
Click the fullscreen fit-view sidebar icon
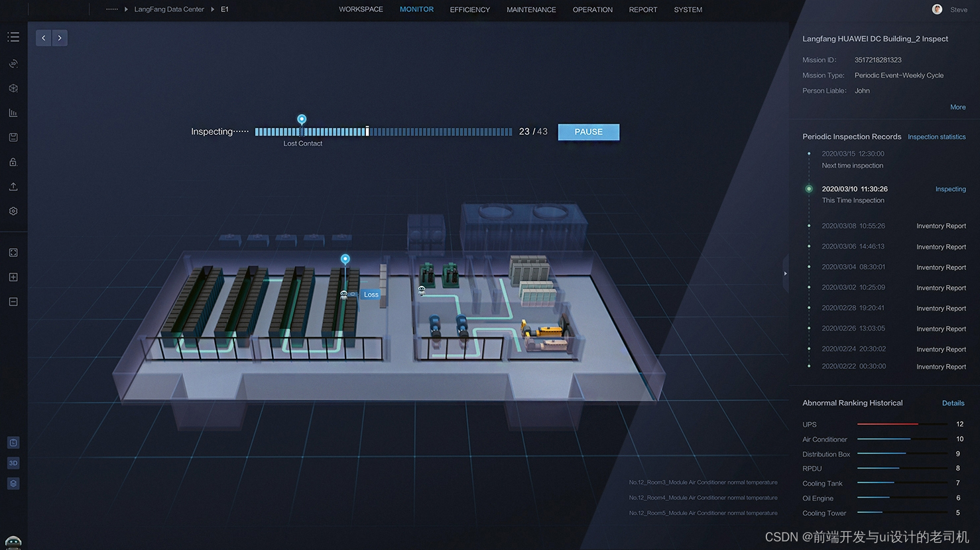pos(13,253)
